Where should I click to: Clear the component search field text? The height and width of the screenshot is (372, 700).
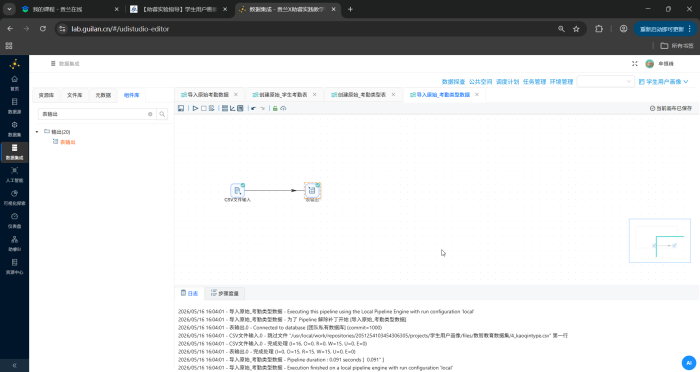point(150,114)
